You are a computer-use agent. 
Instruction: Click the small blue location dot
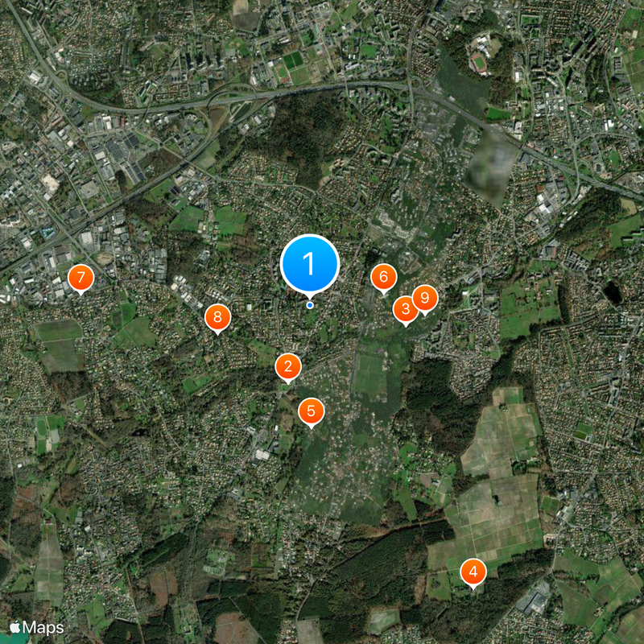tap(310, 305)
